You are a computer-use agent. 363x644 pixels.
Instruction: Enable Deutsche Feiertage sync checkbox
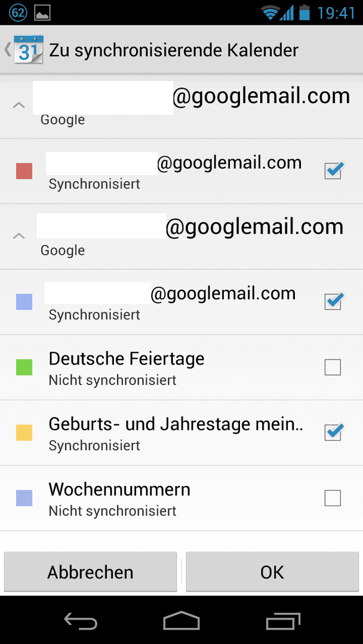point(333,367)
